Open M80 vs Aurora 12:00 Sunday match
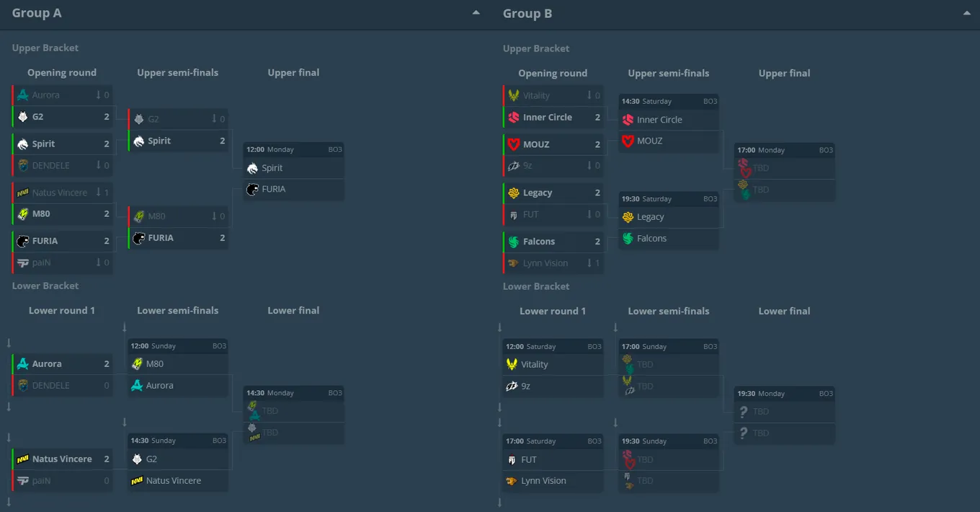 (178, 368)
